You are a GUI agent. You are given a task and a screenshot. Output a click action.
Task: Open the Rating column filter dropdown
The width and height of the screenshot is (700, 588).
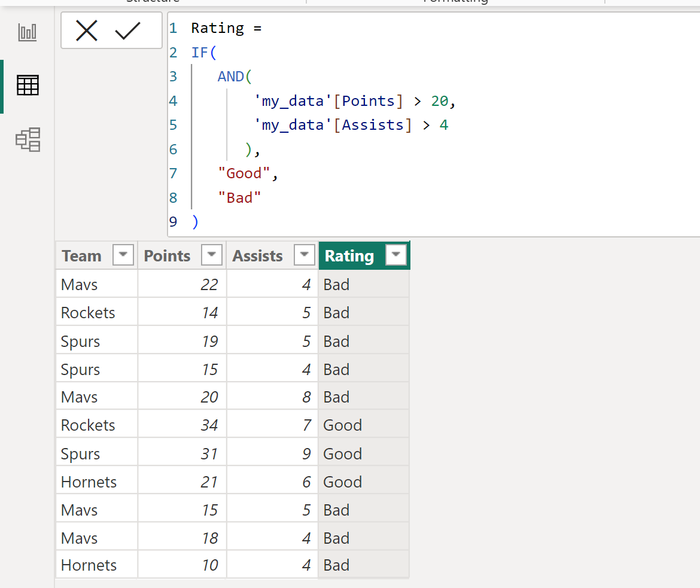pos(396,255)
